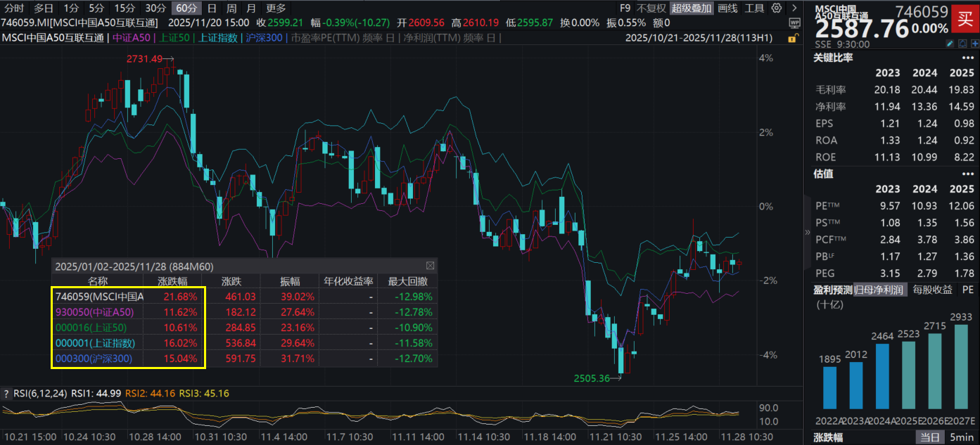980x445 pixels.
Task: Collapse right side panel with double-arrow handle
Action: [808, 231]
